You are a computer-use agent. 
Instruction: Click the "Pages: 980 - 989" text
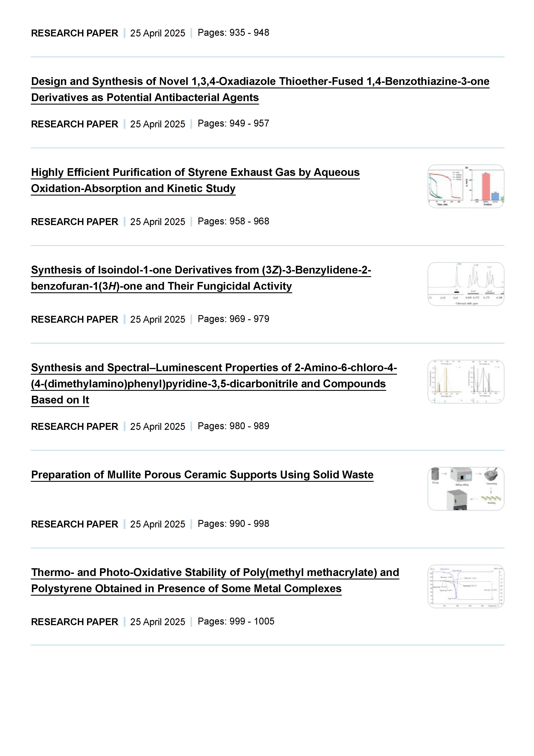point(233,426)
